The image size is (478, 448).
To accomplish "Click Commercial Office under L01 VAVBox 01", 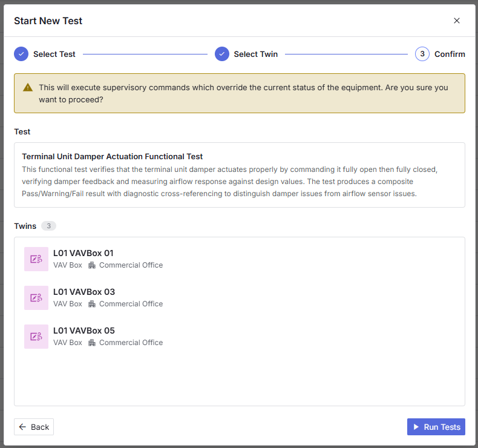I will point(131,265).
